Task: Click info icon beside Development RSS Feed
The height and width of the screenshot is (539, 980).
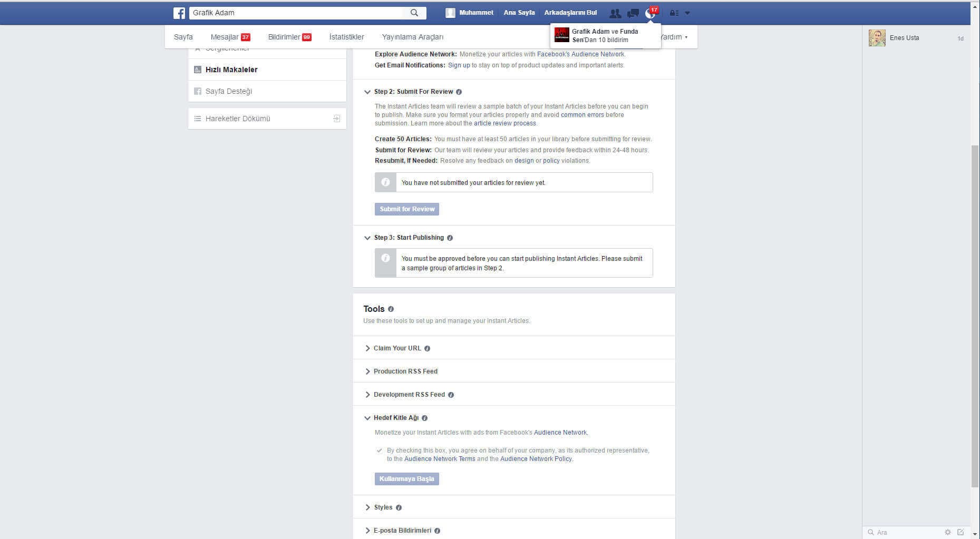Action: point(451,395)
